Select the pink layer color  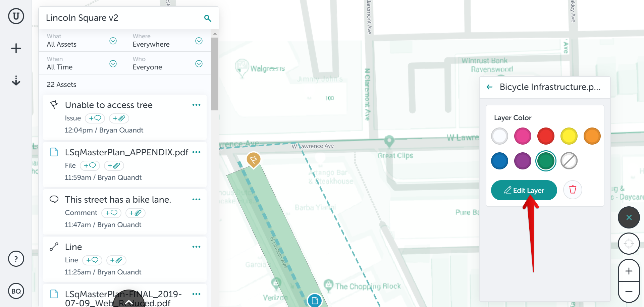click(523, 136)
